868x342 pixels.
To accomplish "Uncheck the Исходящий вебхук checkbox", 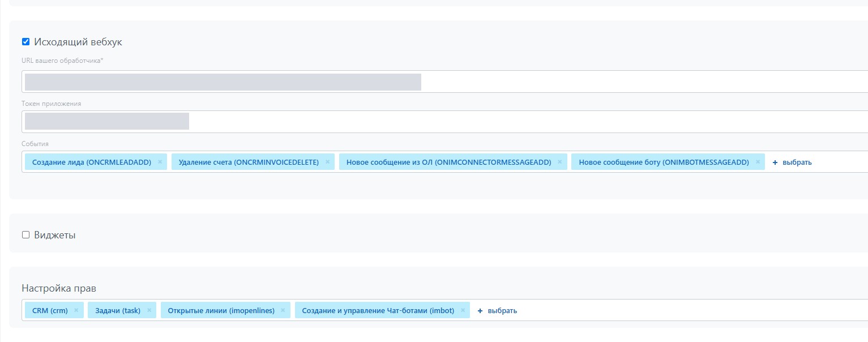I will point(25,42).
